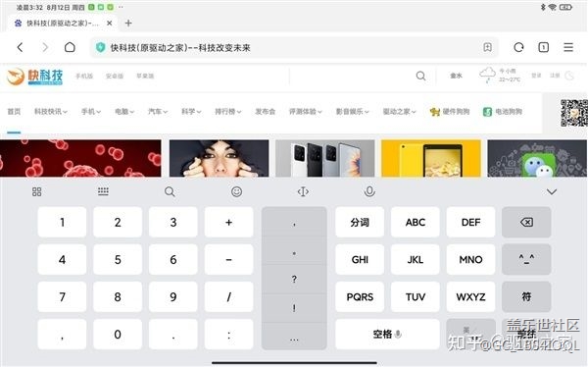Open the yellow tablet article thumbnail
This screenshot has width=588, height=367.
(x=431, y=158)
